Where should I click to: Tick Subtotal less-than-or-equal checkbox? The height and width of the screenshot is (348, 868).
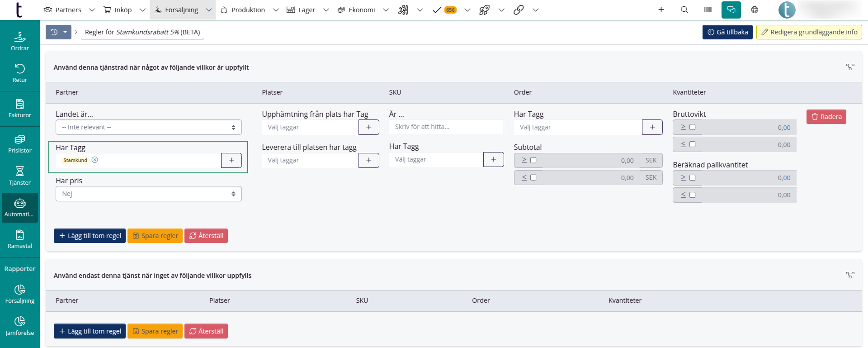[x=533, y=177]
